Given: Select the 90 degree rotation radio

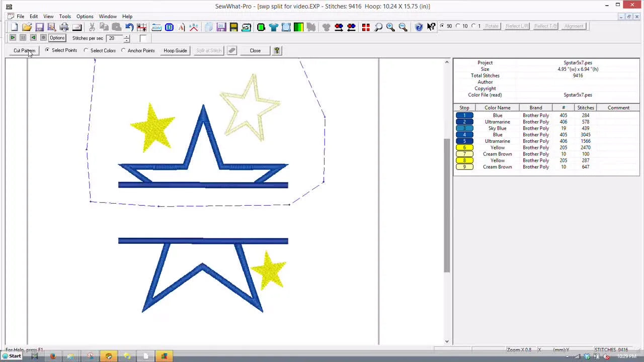Looking at the screenshot, I should coord(442,26).
